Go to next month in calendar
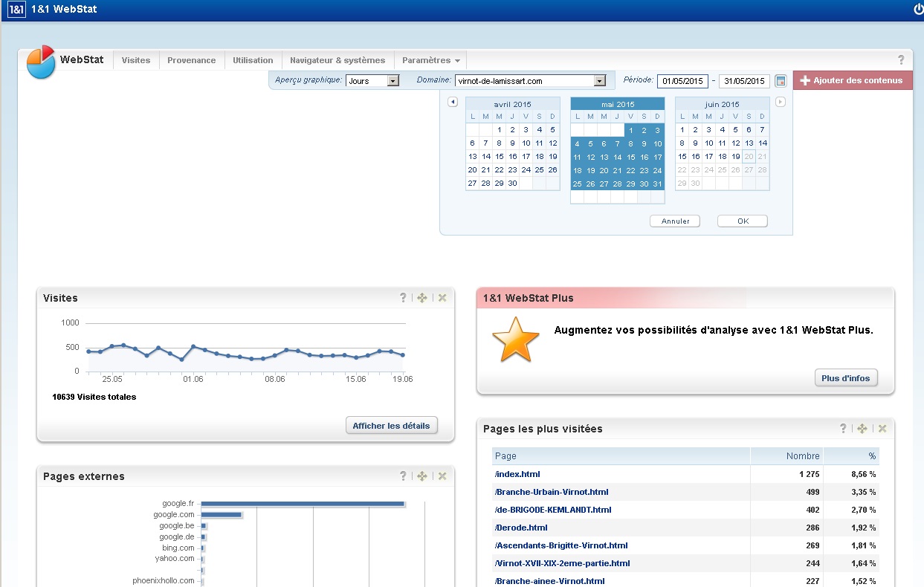 (x=781, y=103)
